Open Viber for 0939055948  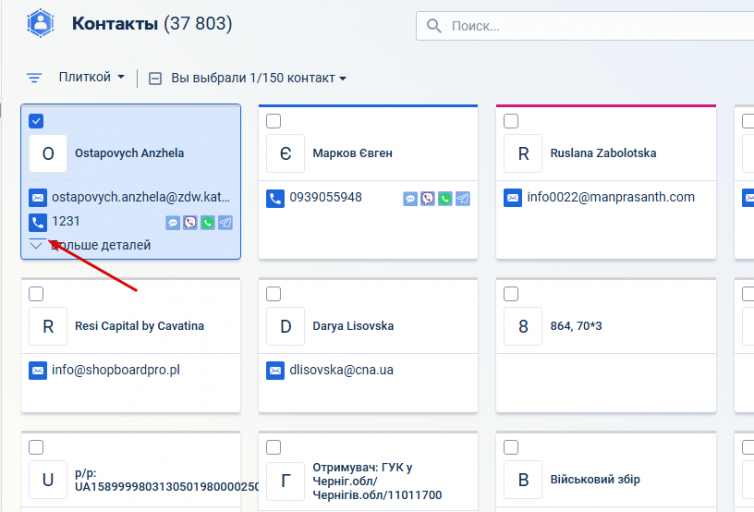coord(427,199)
